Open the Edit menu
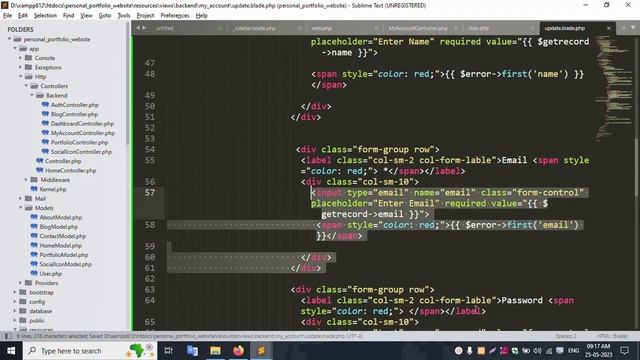640x360 pixels. point(23,16)
